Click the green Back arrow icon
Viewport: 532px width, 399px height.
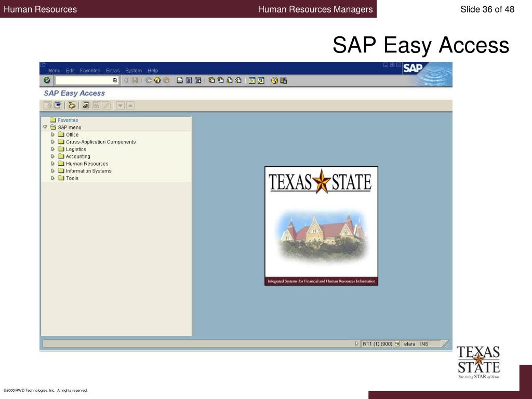coord(149,81)
